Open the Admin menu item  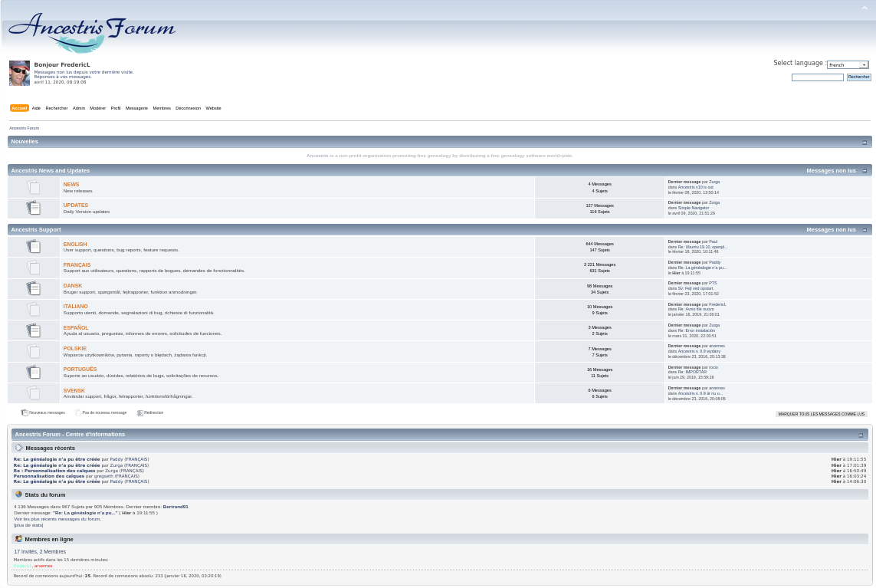point(79,108)
